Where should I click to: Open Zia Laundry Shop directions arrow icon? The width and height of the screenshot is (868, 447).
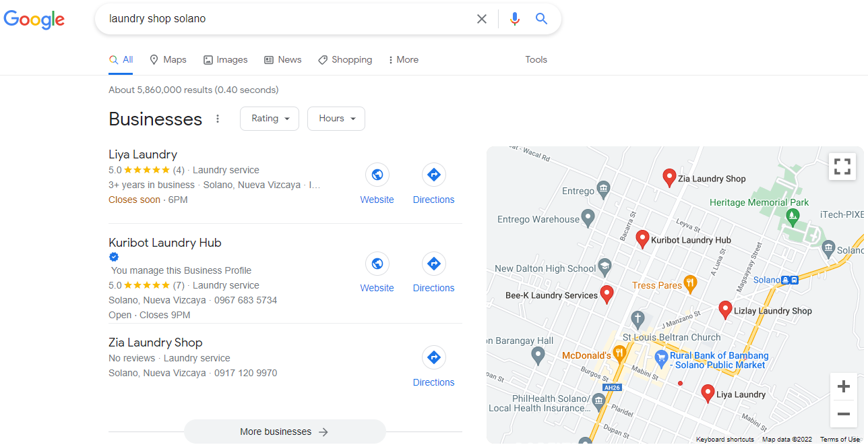[434, 357]
